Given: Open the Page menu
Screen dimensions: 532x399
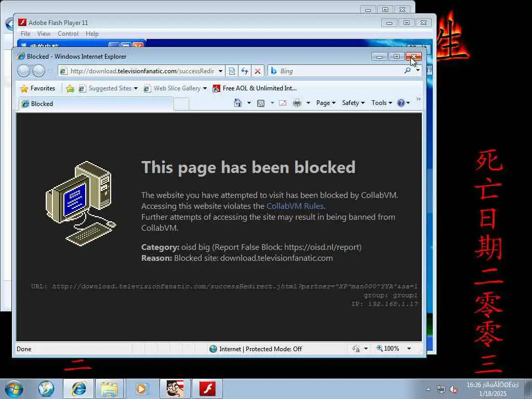Looking at the screenshot, I should pyautogui.click(x=326, y=103).
